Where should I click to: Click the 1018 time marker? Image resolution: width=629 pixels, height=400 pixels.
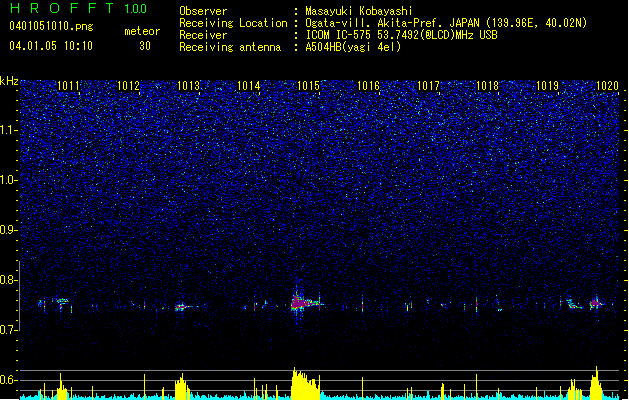tap(487, 86)
